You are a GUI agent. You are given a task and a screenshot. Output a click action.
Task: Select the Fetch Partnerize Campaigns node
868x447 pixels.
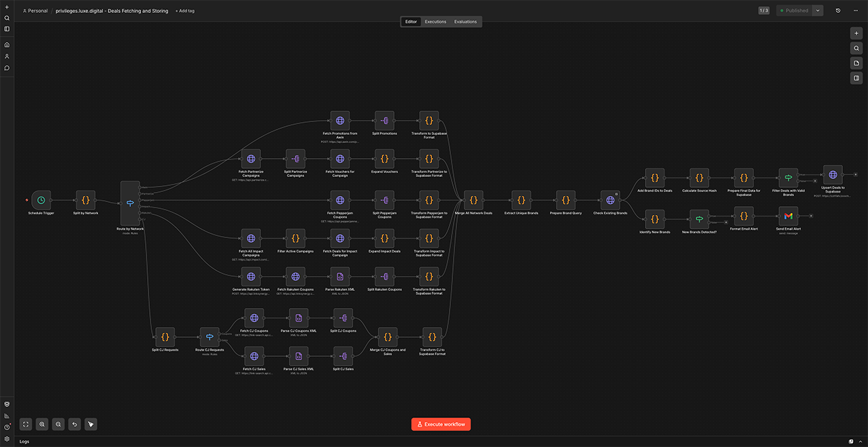[x=251, y=159]
